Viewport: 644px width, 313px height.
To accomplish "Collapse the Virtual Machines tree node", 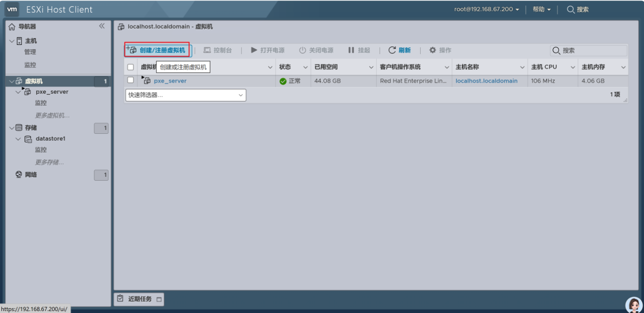I will [x=12, y=81].
